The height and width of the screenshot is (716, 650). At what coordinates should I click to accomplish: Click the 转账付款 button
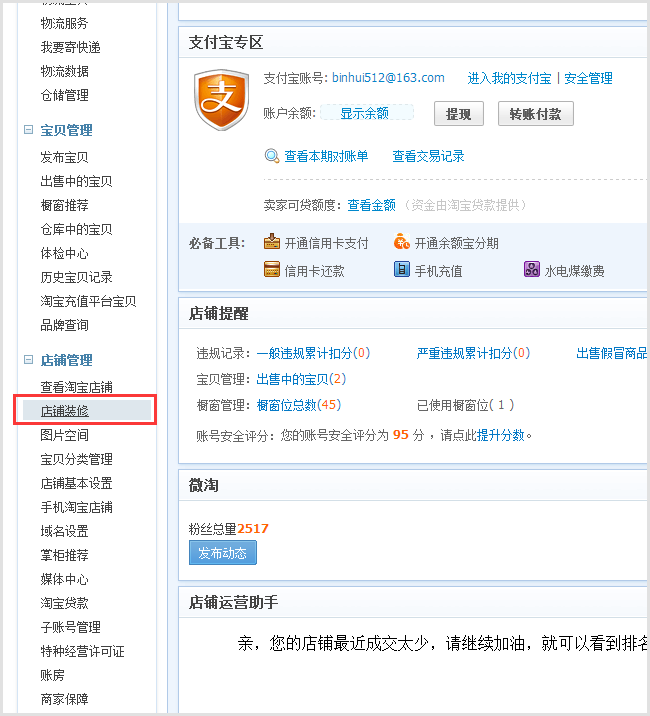pos(535,114)
